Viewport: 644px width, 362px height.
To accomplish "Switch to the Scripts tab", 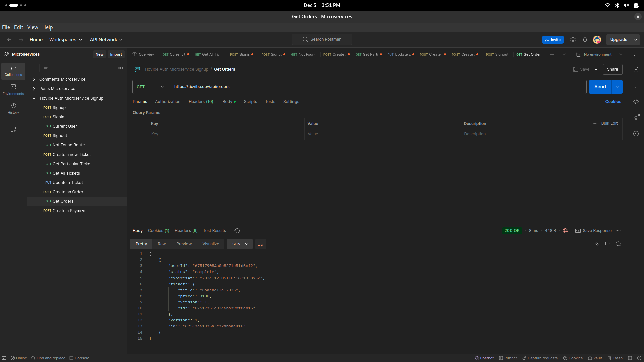I will click(250, 102).
